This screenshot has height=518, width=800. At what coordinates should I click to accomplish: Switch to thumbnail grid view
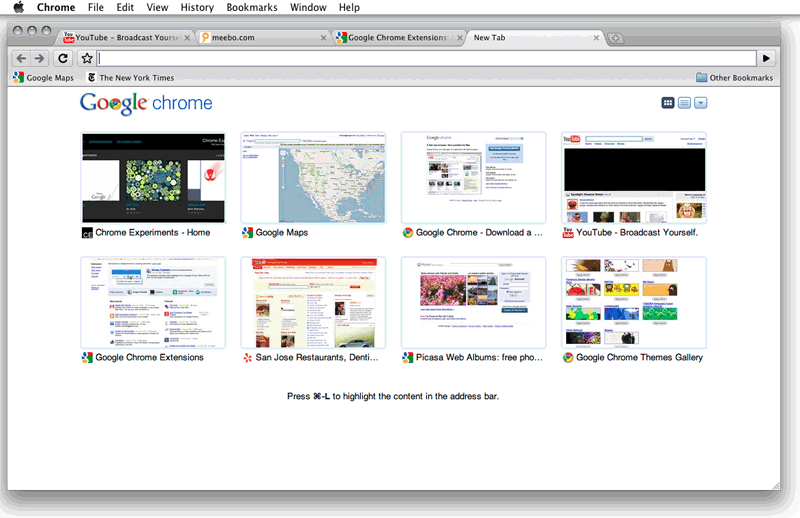[667, 103]
